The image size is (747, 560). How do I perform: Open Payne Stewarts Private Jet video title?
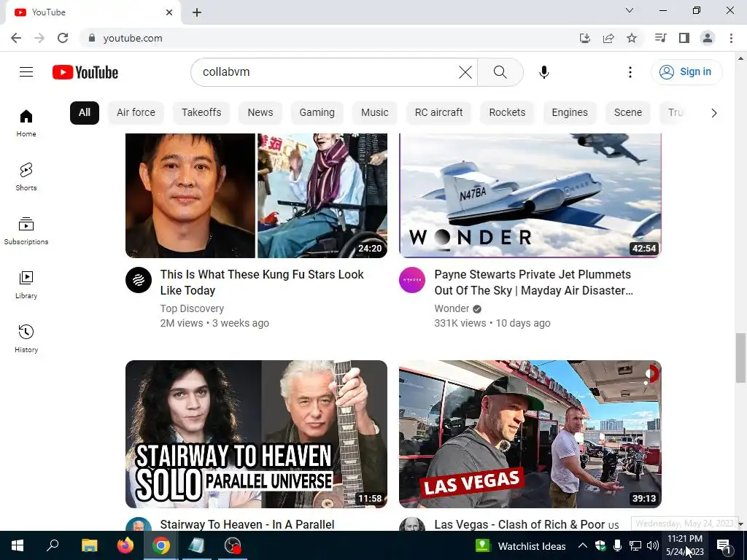click(533, 282)
